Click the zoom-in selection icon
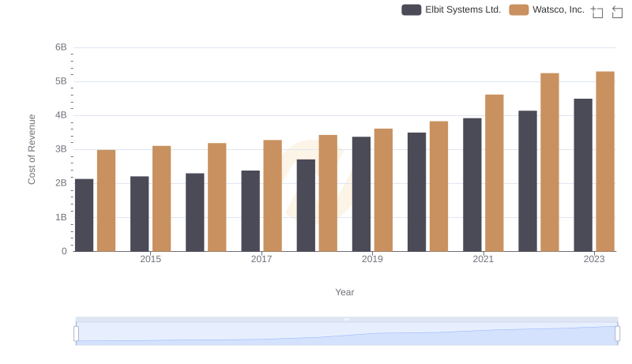Image resolution: width=632 pixels, height=364 pixels. pyautogui.click(x=597, y=12)
